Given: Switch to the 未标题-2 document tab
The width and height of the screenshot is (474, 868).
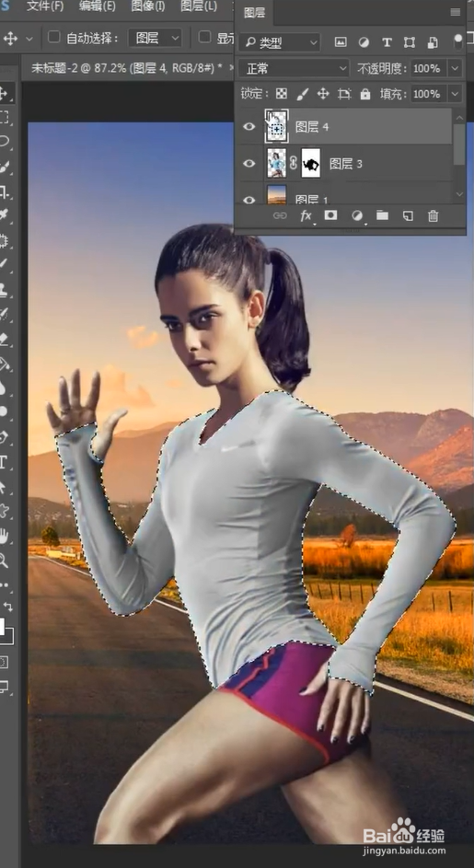Looking at the screenshot, I should coord(126,68).
